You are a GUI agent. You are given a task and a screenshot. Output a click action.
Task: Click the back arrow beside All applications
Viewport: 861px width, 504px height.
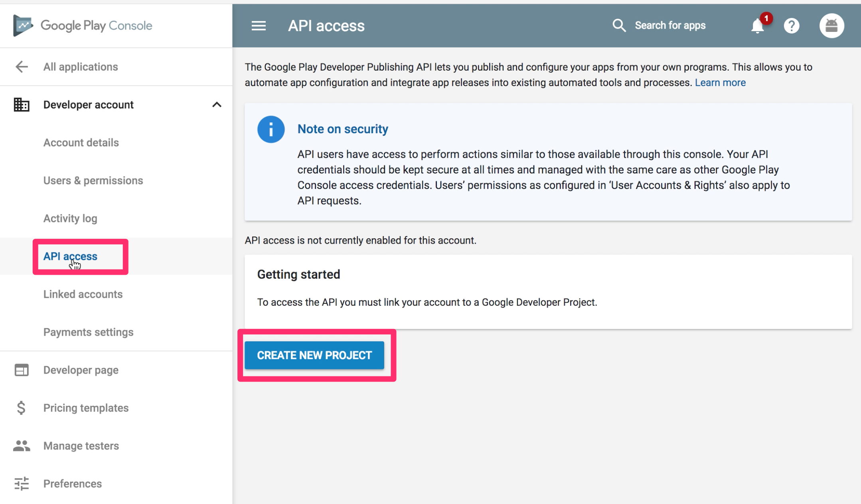click(22, 67)
